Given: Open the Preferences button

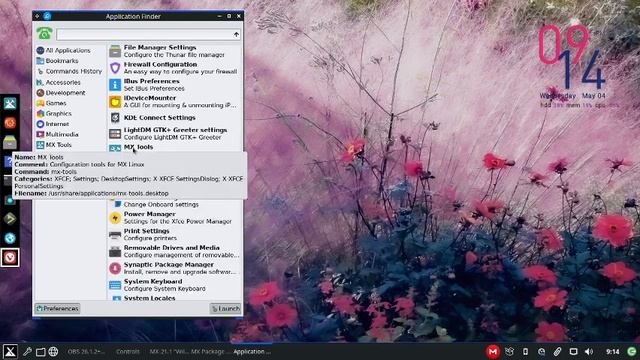Looking at the screenshot, I should (x=58, y=309).
